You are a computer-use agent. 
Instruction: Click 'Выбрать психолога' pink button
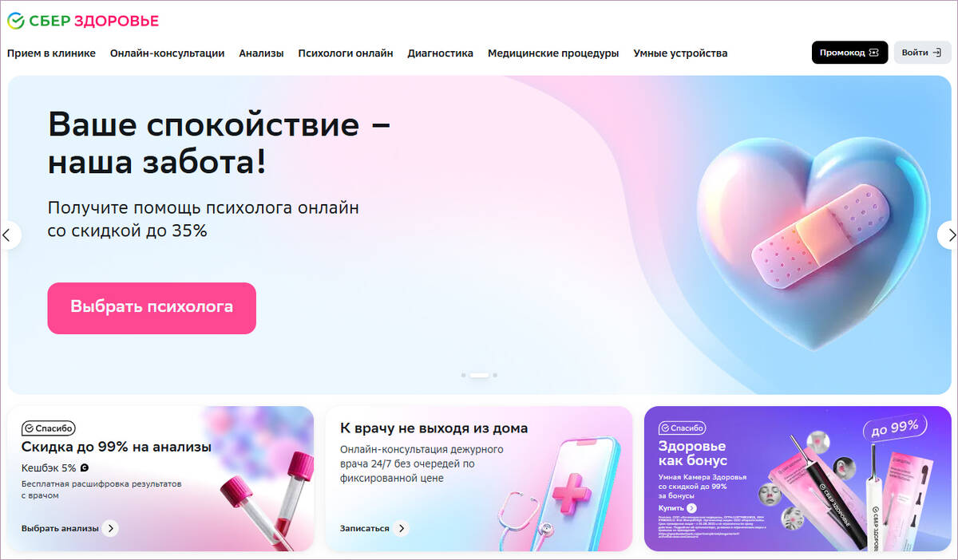click(152, 308)
